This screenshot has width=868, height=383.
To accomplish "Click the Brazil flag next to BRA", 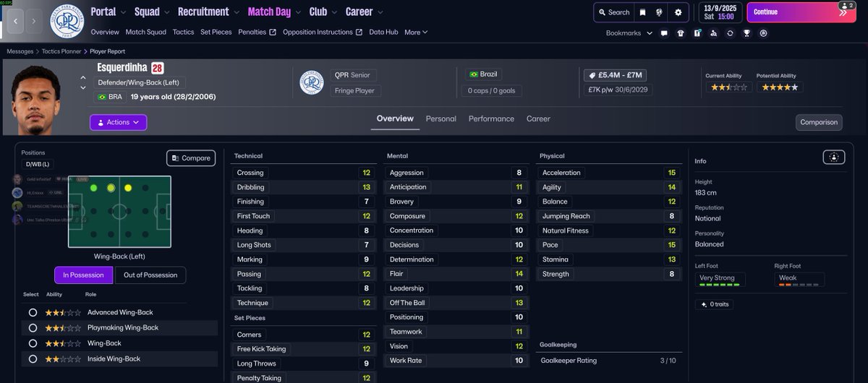I will pyautogui.click(x=102, y=97).
